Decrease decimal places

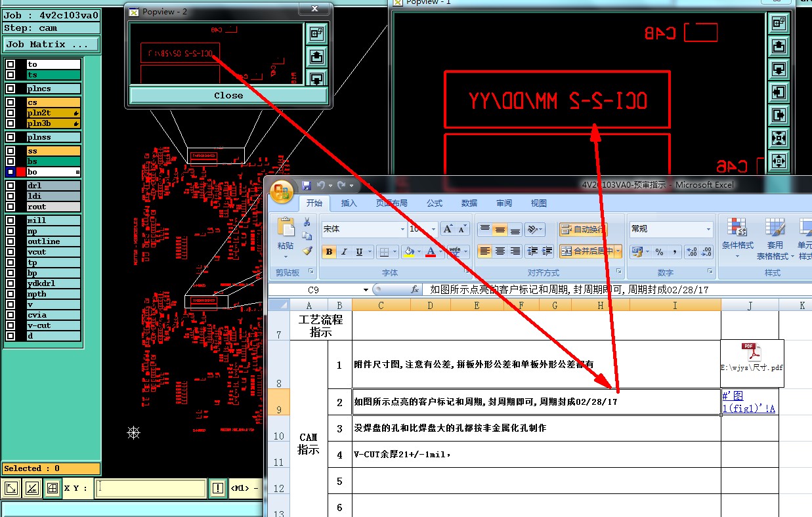click(x=706, y=252)
